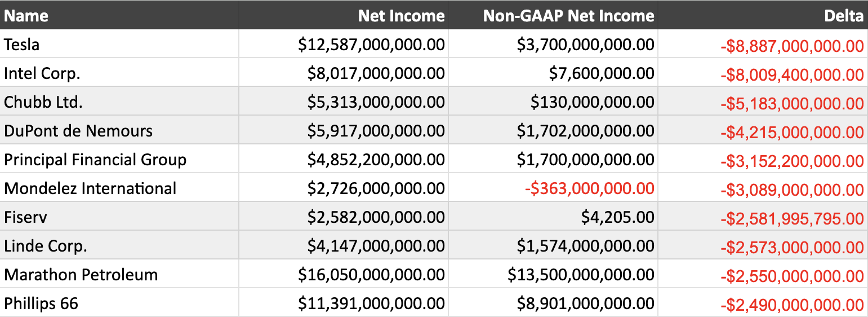Click Tesla's net income value $12,587,000,000.00
The height and width of the screenshot is (317, 868).
coord(371,44)
